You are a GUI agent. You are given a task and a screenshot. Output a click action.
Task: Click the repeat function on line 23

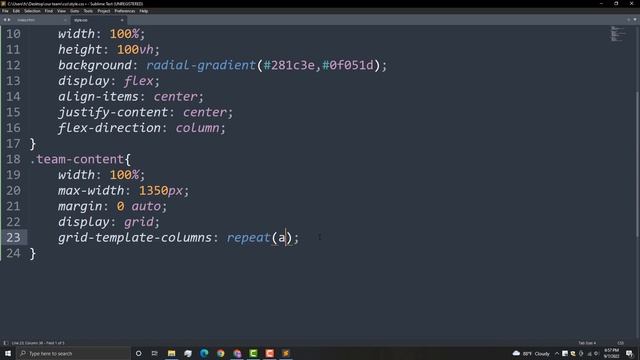tap(248, 238)
